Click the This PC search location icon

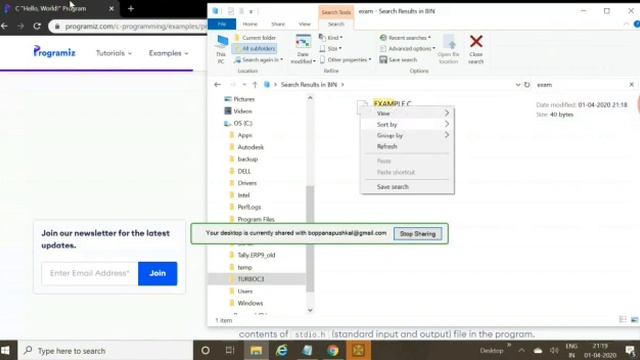click(x=221, y=49)
